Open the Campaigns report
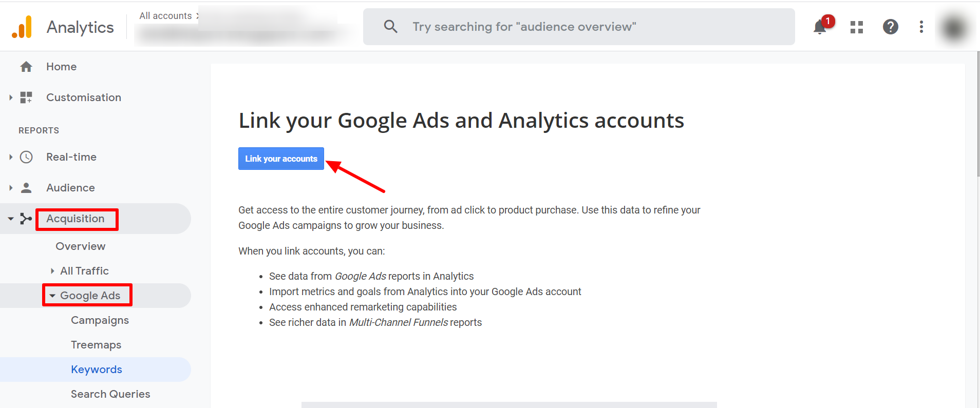The image size is (980, 408). [x=100, y=320]
